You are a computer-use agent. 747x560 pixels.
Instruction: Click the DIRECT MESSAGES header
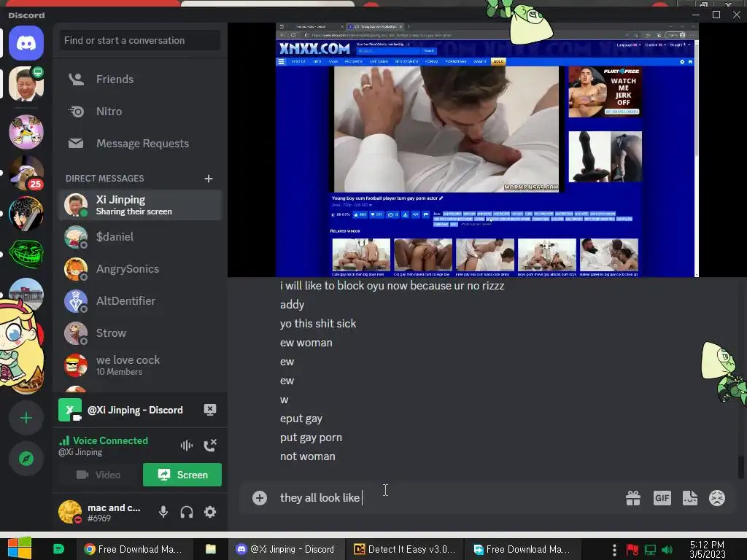(105, 179)
